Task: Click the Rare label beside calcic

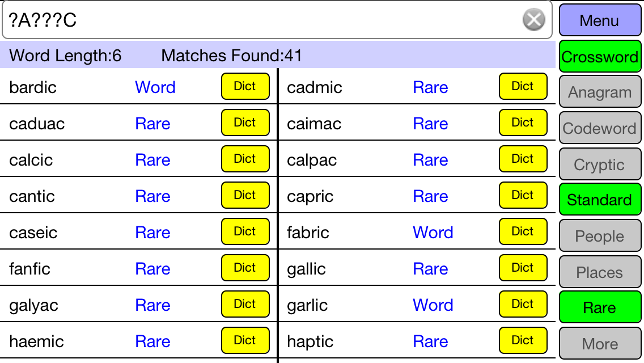Action: [x=152, y=160]
